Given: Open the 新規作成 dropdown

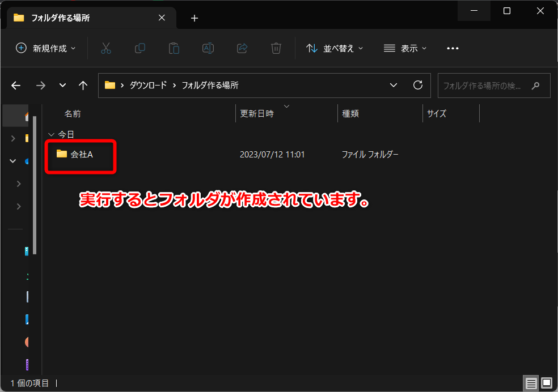Looking at the screenshot, I should coord(46,48).
